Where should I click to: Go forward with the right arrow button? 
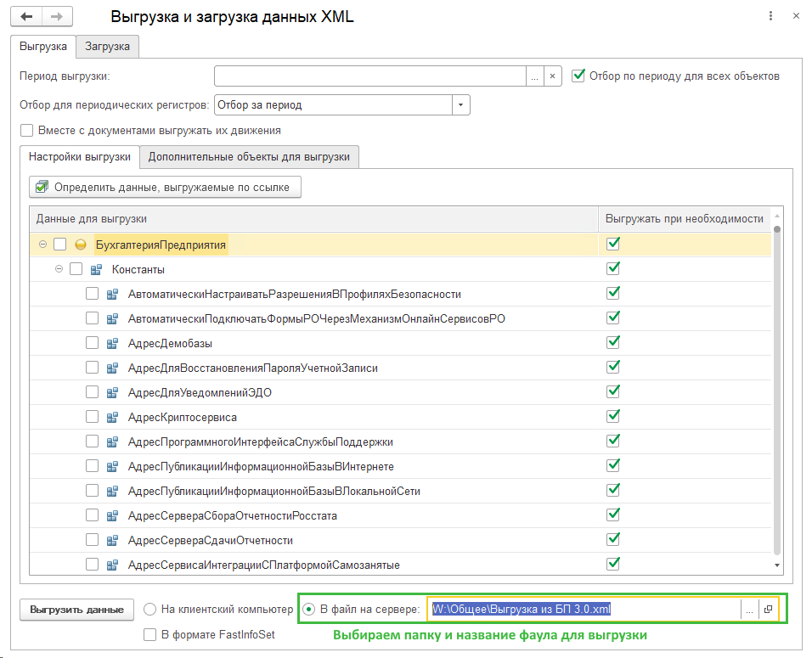(57, 17)
